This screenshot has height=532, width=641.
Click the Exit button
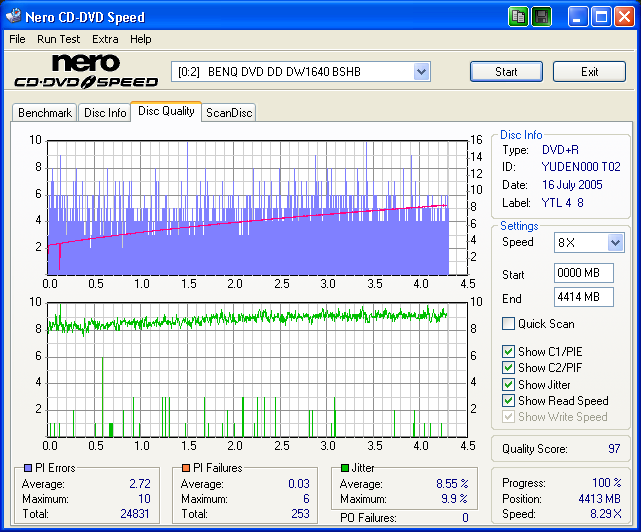[589, 72]
